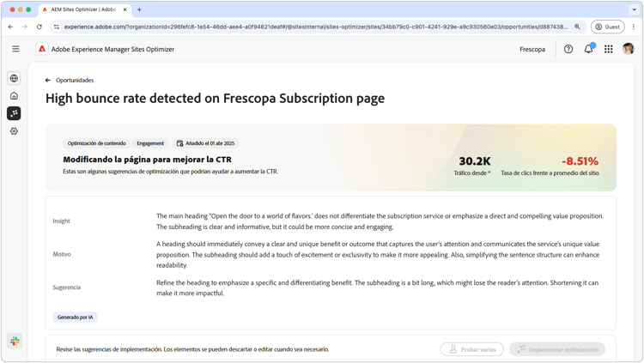Screen dimensions: 644x363
Task: Click the user profile avatar
Action: click(x=629, y=49)
